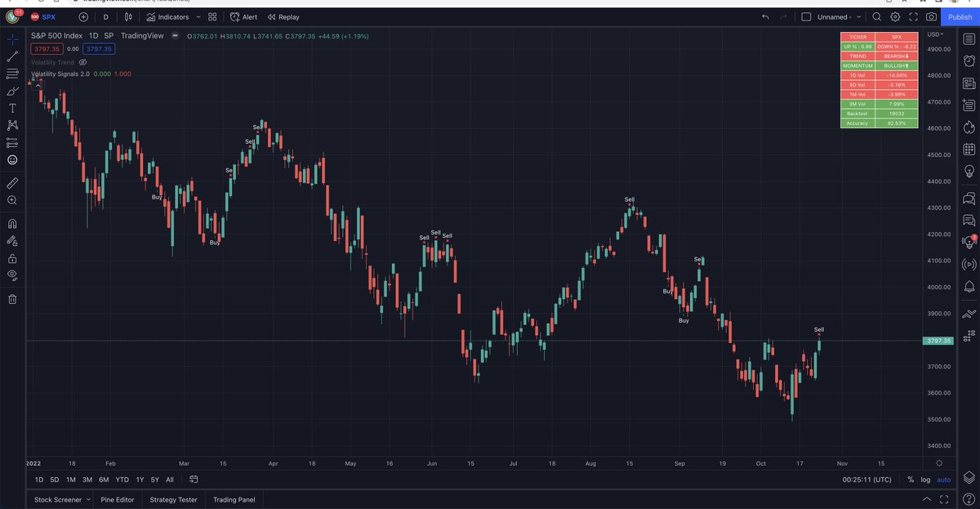Enter fullscreen mode
This screenshot has height=509, width=980.
pos(913,16)
